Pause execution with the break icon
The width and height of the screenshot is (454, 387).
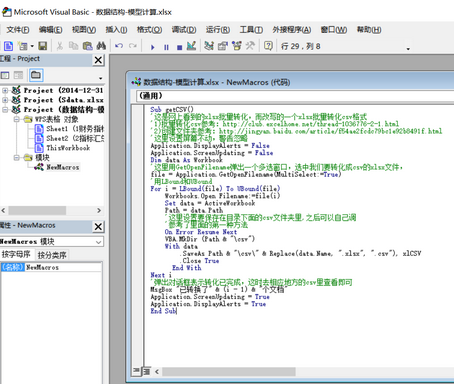click(x=166, y=47)
